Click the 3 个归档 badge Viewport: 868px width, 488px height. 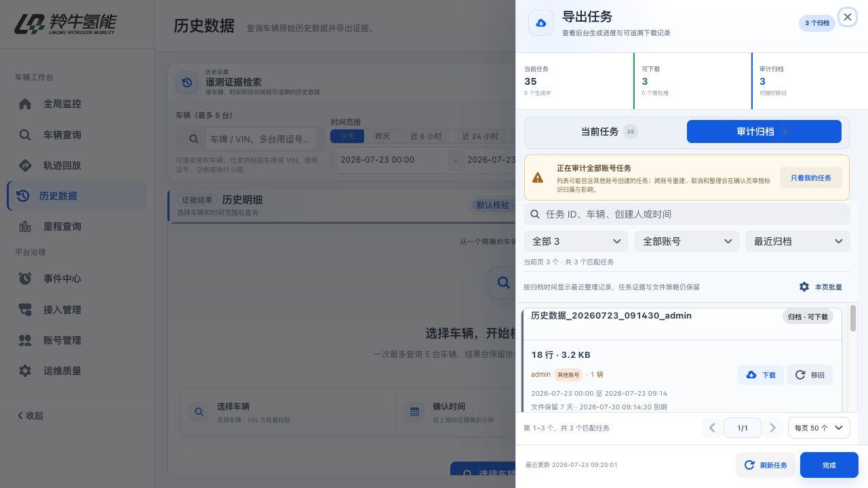817,23
